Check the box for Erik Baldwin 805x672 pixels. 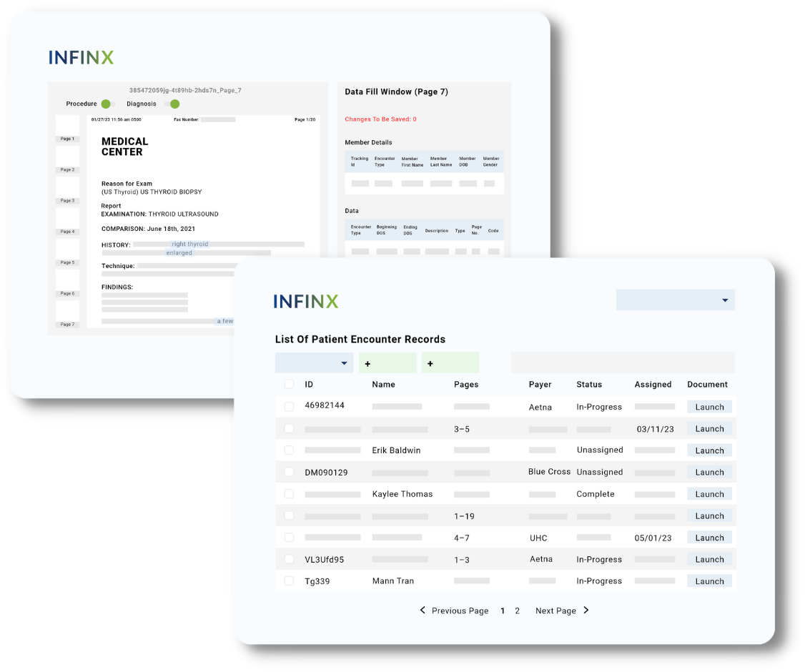(289, 450)
